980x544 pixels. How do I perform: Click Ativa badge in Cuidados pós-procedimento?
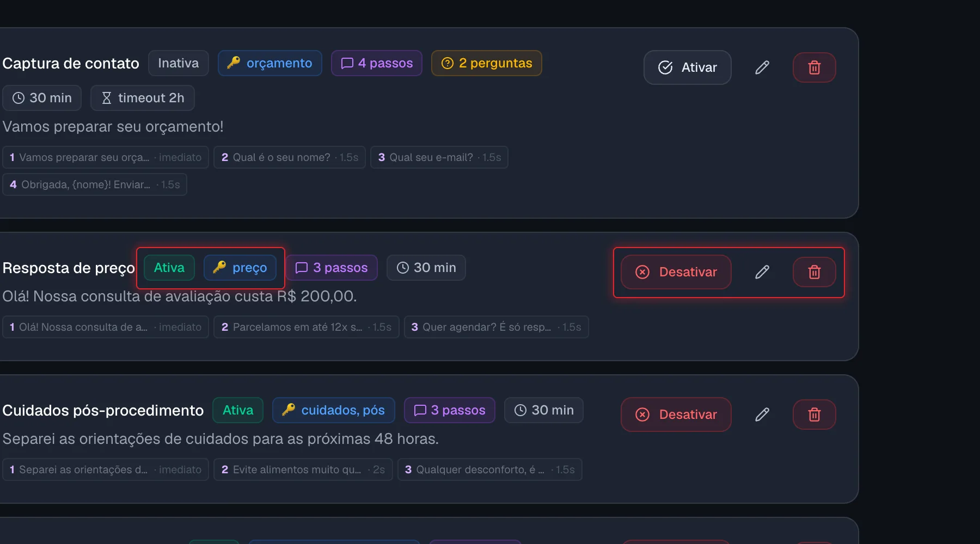click(238, 410)
